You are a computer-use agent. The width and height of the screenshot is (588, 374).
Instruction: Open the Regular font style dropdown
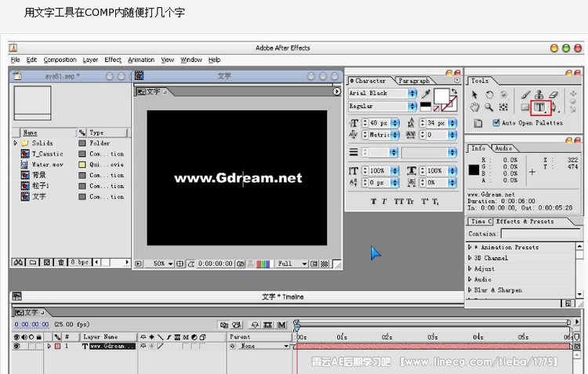coord(412,106)
